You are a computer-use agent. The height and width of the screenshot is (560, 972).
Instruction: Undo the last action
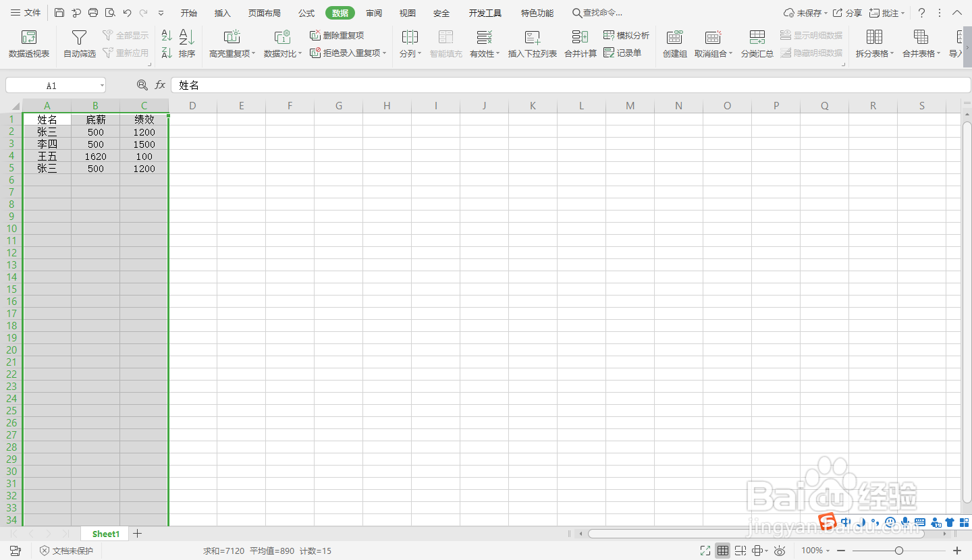point(127,13)
